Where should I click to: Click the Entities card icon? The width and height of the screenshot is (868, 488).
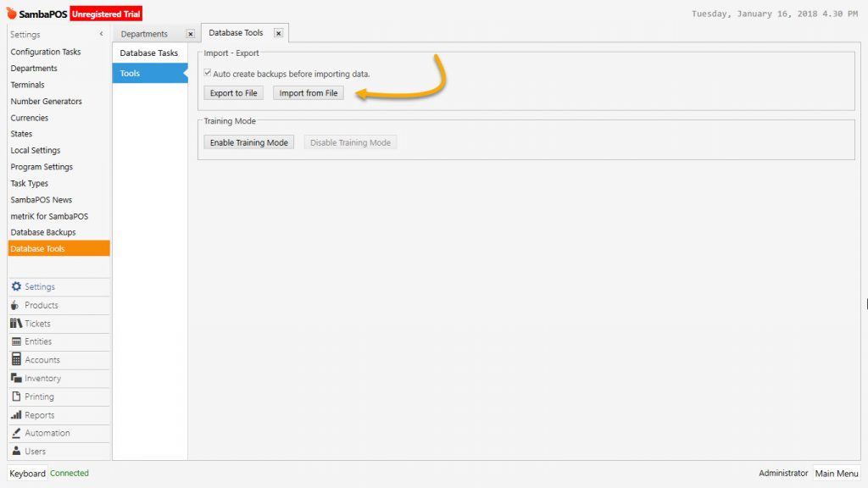[17, 341]
